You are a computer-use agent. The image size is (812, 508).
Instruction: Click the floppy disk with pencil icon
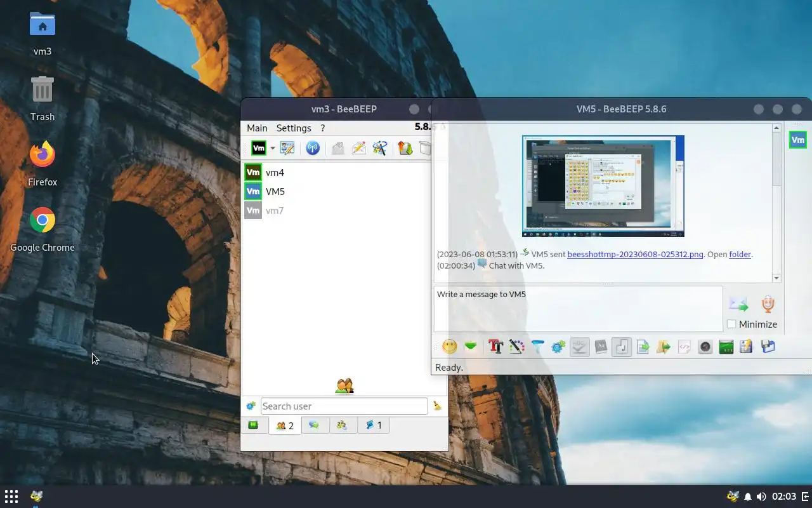(747, 347)
